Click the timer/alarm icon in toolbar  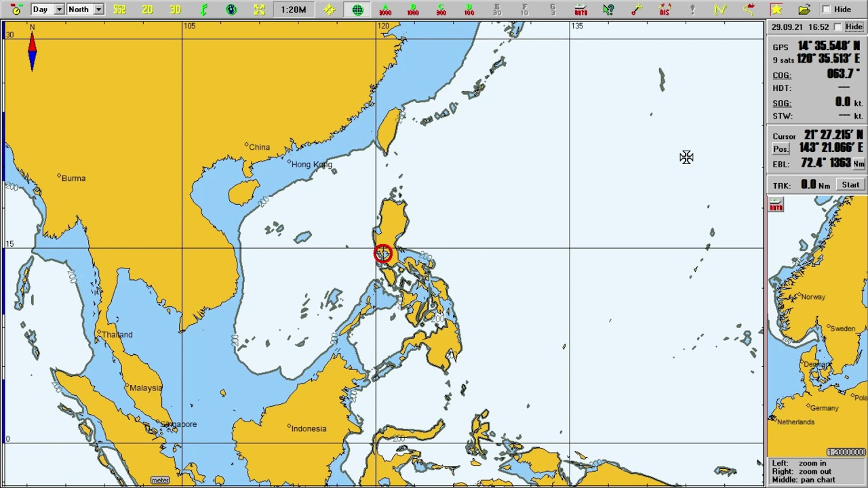point(16,9)
